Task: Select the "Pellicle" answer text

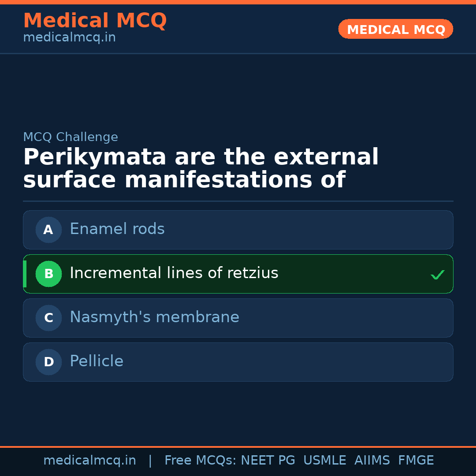Action: [x=97, y=361]
